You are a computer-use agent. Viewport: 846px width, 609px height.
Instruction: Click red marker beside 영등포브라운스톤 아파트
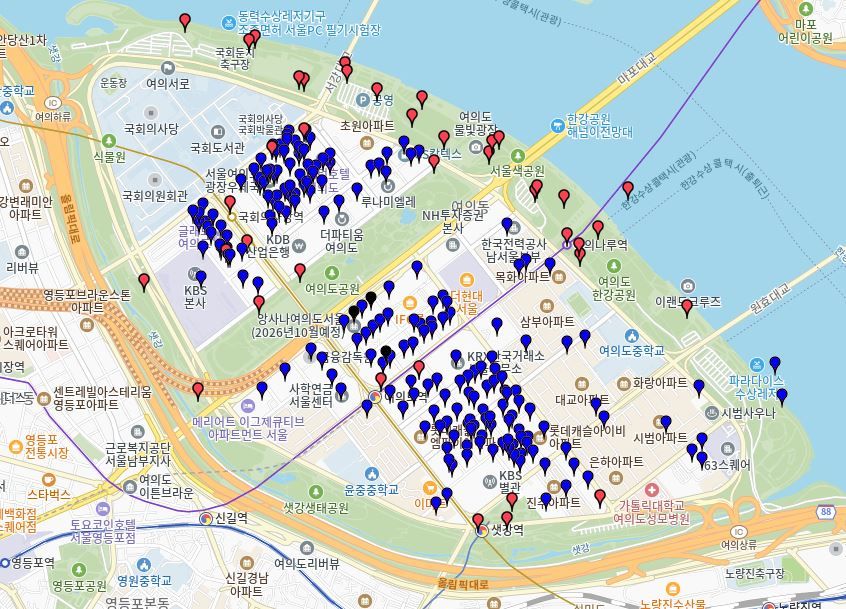point(144,281)
